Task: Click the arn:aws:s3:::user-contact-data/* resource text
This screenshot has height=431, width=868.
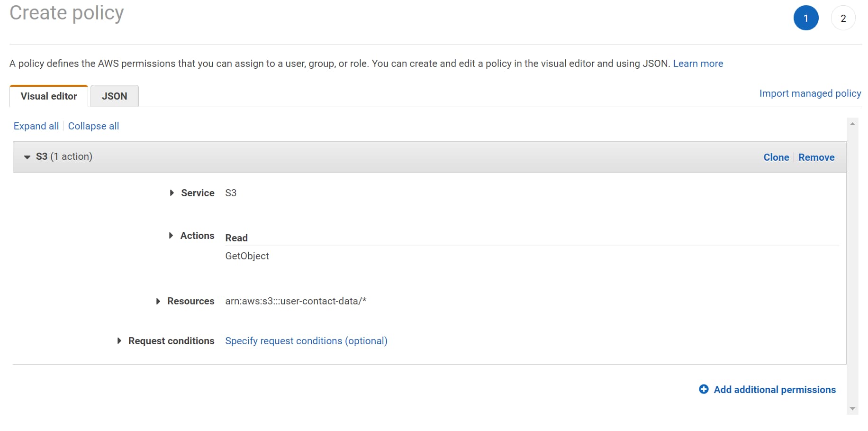Action: point(296,301)
